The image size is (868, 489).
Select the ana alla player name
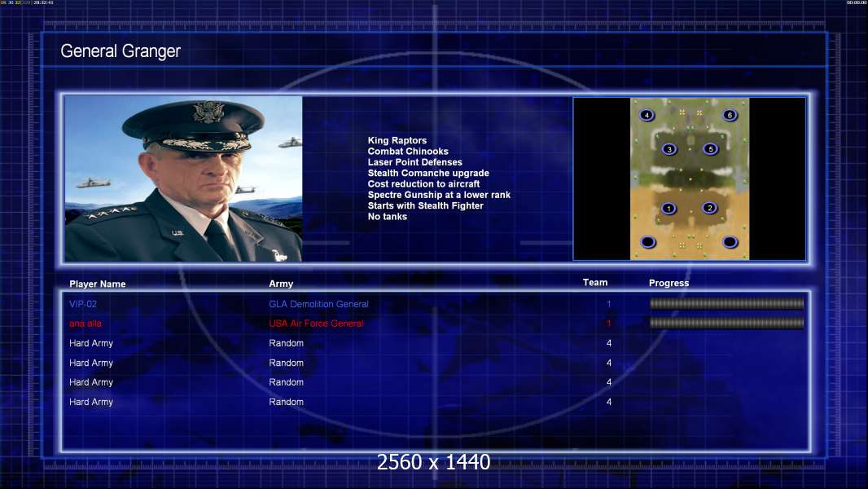85,324
